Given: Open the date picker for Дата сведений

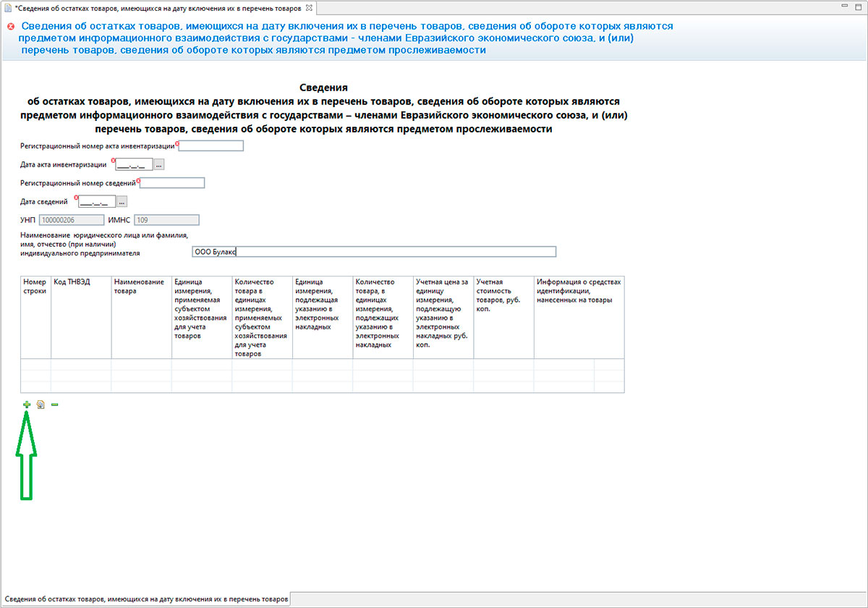Looking at the screenshot, I should coord(122,202).
